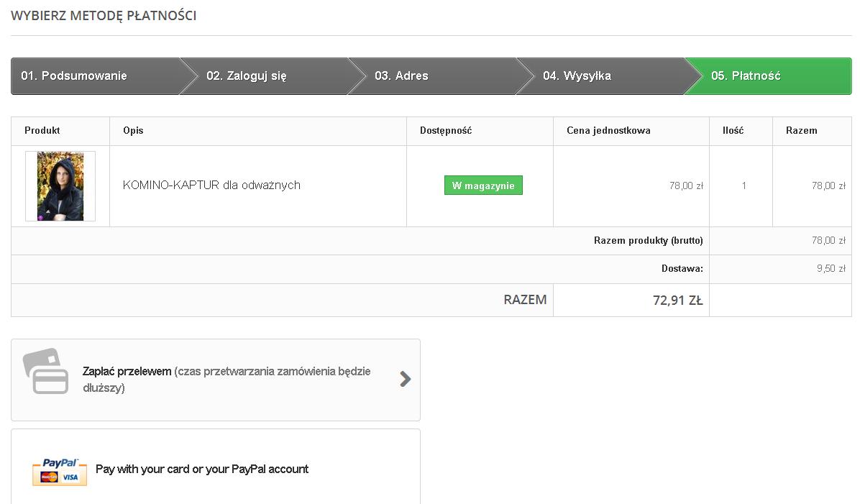
Task: Click the chevron arrow on bank transfer option
Action: tap(406, 379)
